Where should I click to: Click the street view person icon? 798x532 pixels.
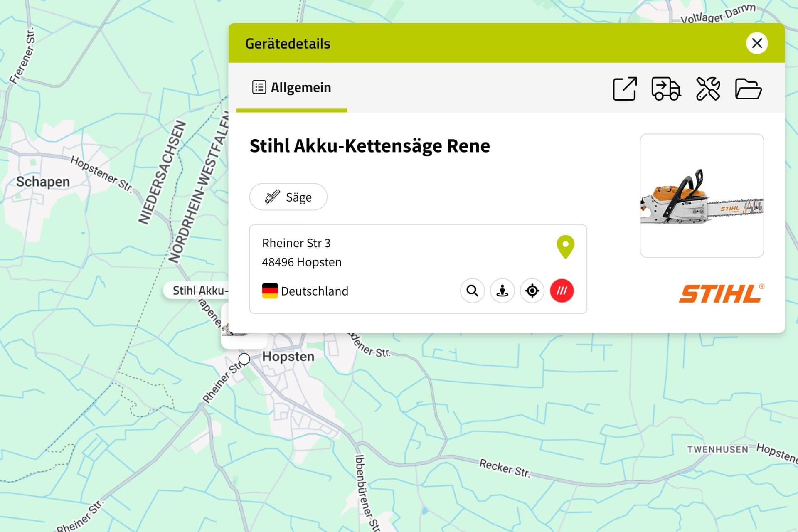(502, 291)
